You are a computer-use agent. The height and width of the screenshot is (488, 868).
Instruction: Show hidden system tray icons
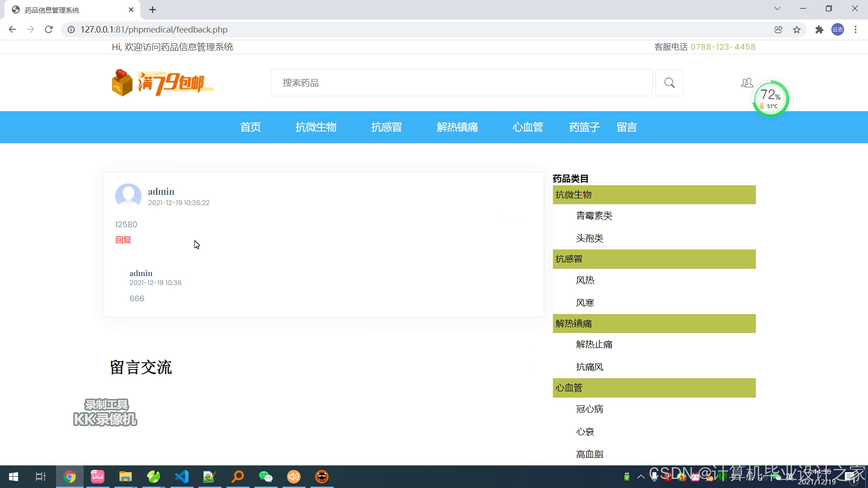click(x=641, y=477)
